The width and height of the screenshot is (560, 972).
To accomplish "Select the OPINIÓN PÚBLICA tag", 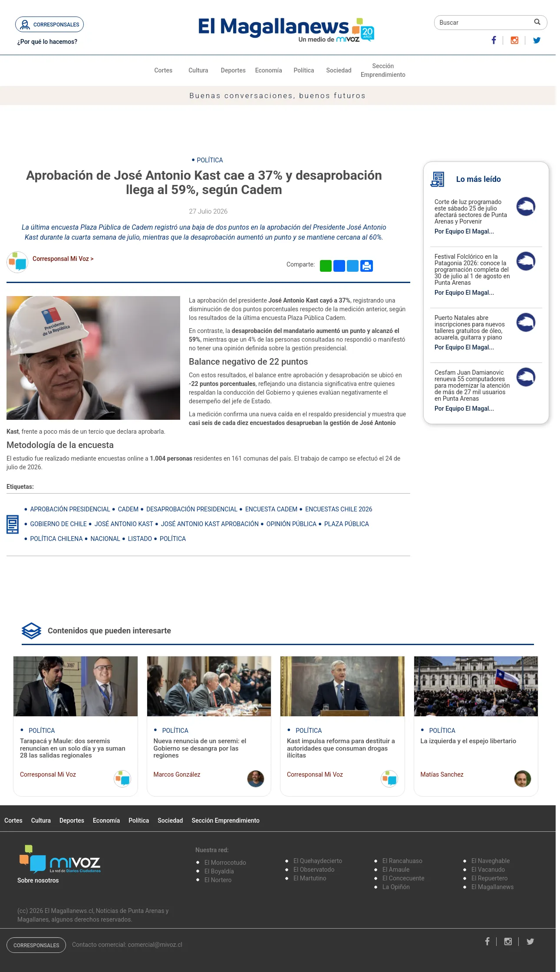I will tap(291, 524).
